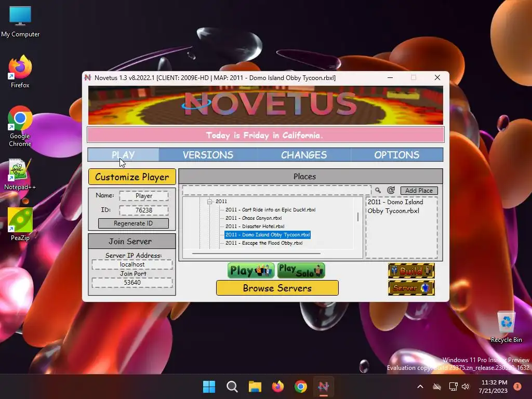Click the pink Today is Friday banner
532x399 pixels.
pyautogui.click(x=265, y=135)
